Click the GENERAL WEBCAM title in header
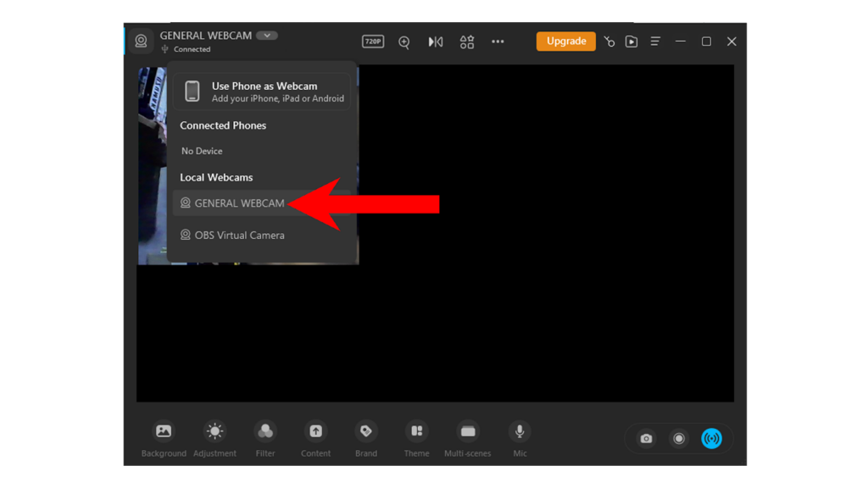 click(206, 36)
